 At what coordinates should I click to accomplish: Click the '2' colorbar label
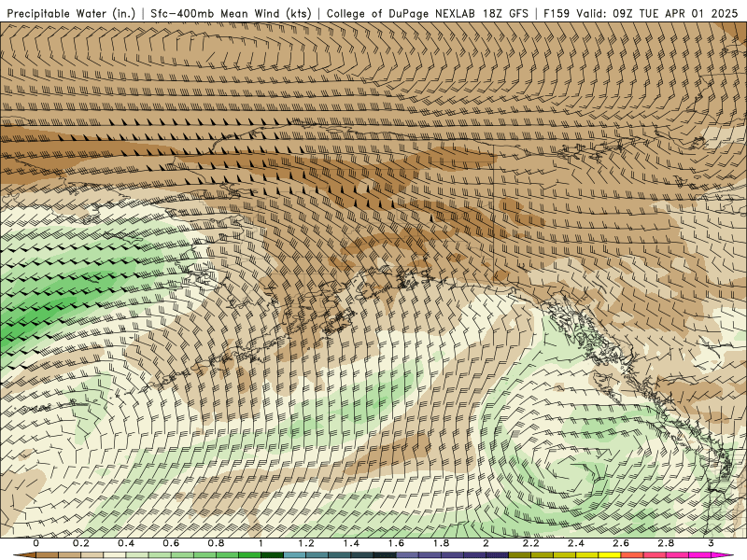click(x=486, y=543)
